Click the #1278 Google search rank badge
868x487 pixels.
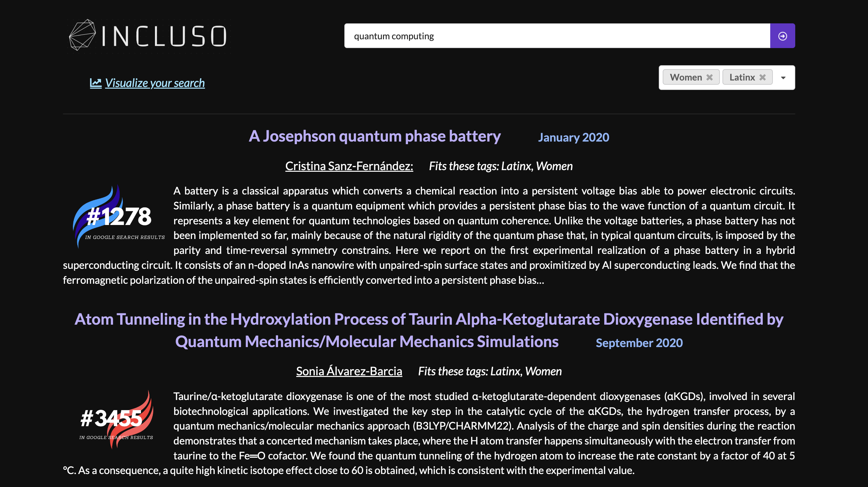(118, 217)
